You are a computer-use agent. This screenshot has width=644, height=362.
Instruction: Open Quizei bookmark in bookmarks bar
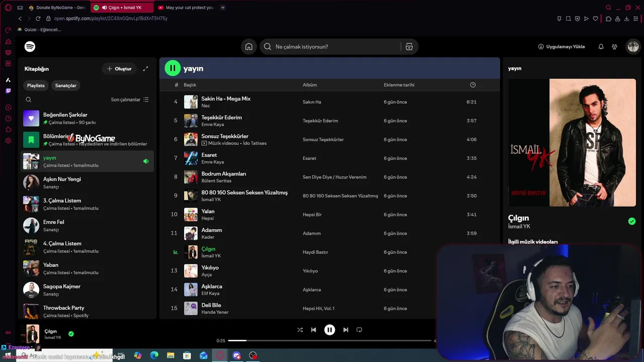click(x=39, y=30)
